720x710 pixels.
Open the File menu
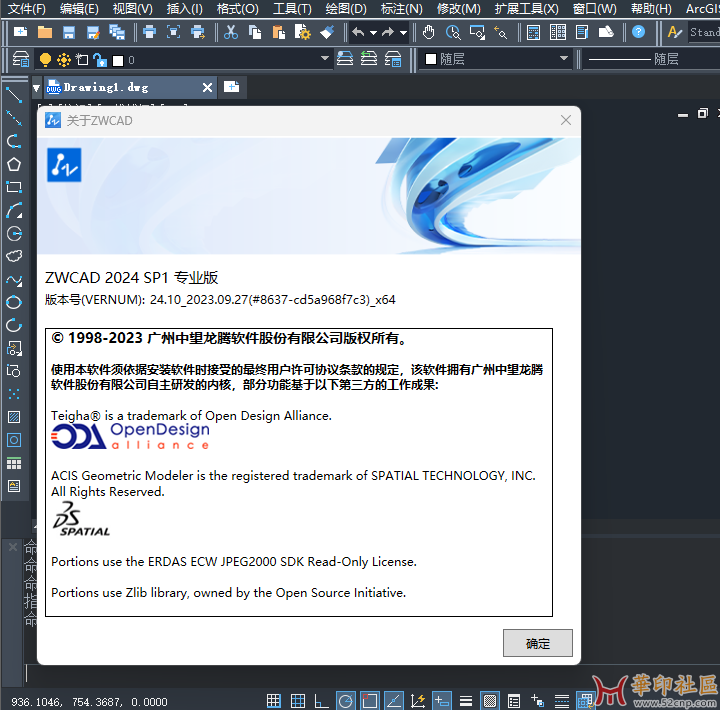coord(27,8)
